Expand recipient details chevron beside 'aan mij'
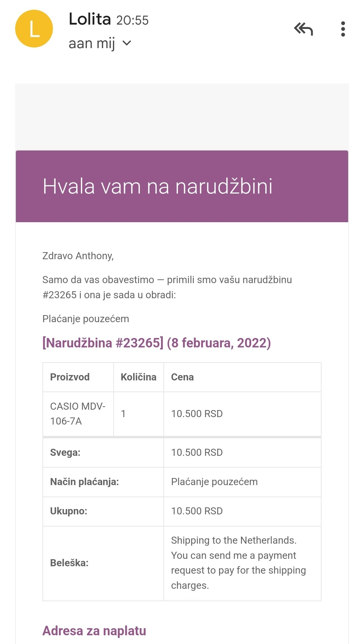This screenshot has width=364, height=644. [127, 43]
